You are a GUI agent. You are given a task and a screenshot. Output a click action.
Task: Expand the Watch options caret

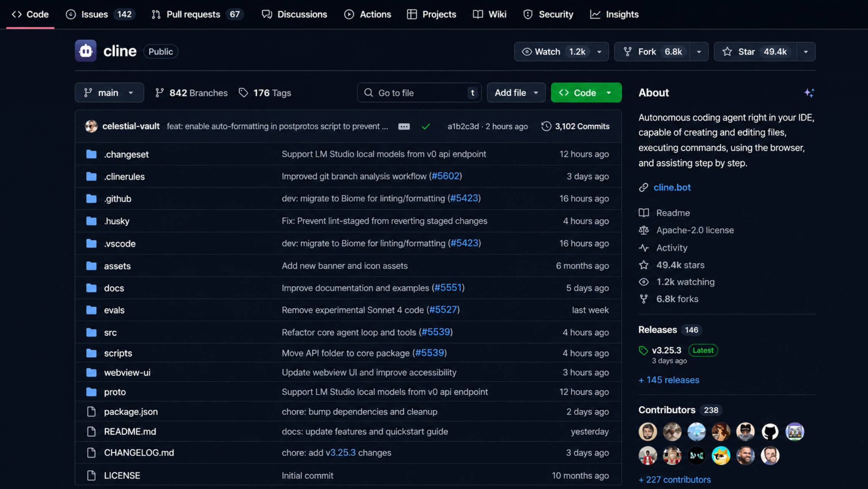click(x=600, y=52)
